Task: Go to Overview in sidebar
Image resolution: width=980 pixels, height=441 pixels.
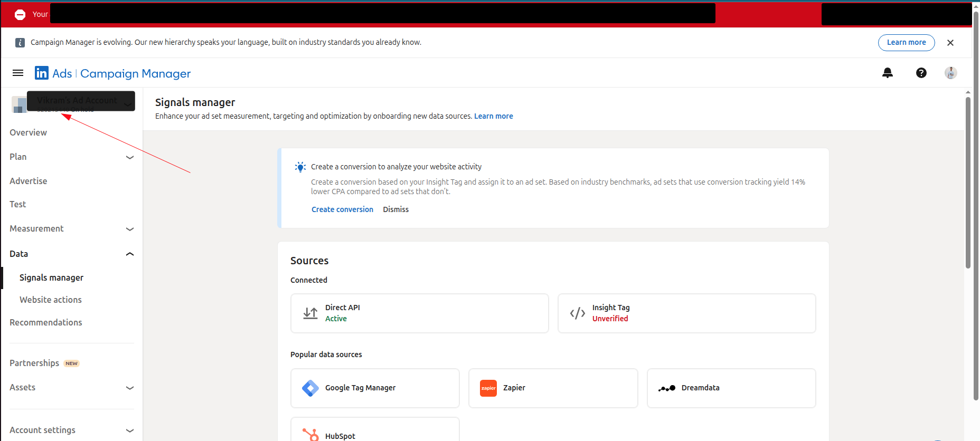Action: pyautogui.click(x=28, y=132)
